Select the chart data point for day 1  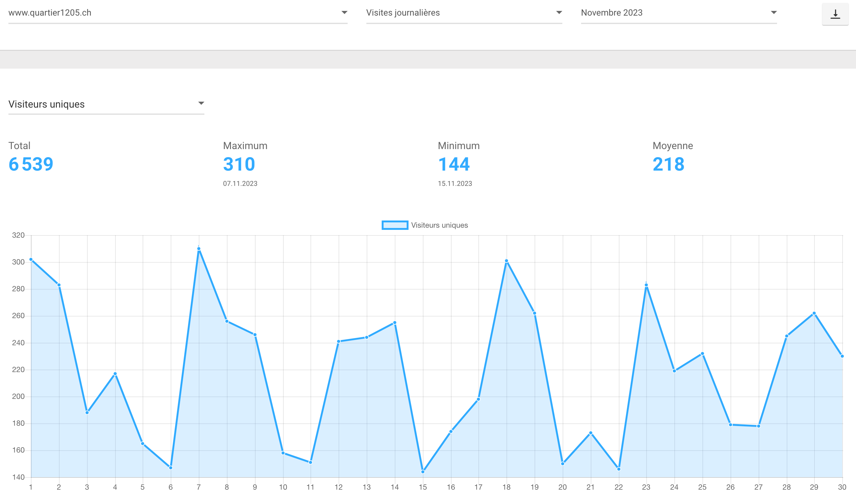(x=31, y=259)
